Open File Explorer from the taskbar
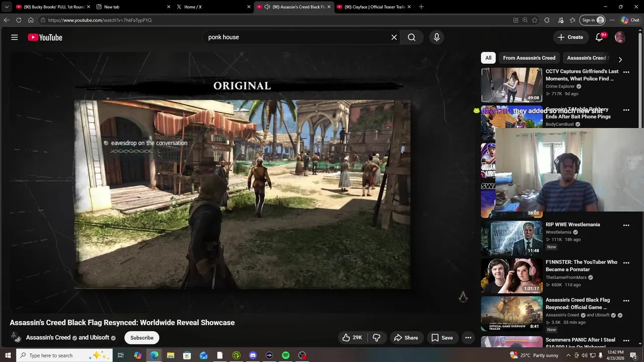The image size is (644, 362). [x=171, y=355]
